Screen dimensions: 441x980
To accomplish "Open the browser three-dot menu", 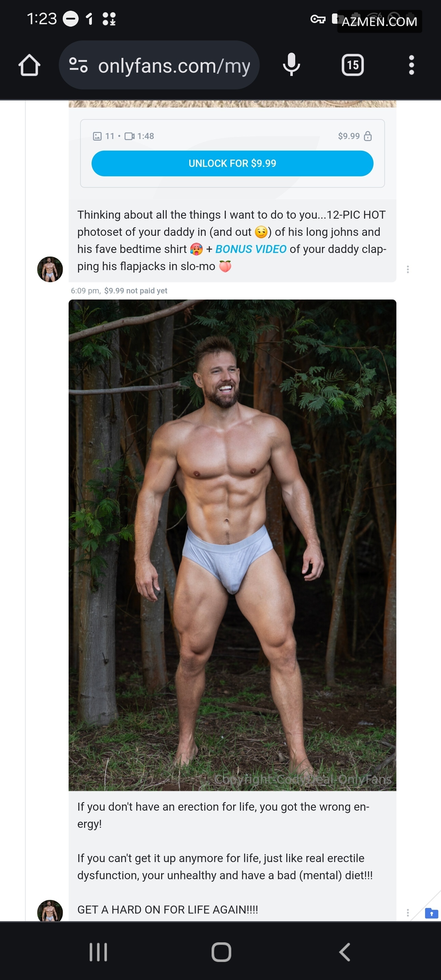I will coord(411,65).
